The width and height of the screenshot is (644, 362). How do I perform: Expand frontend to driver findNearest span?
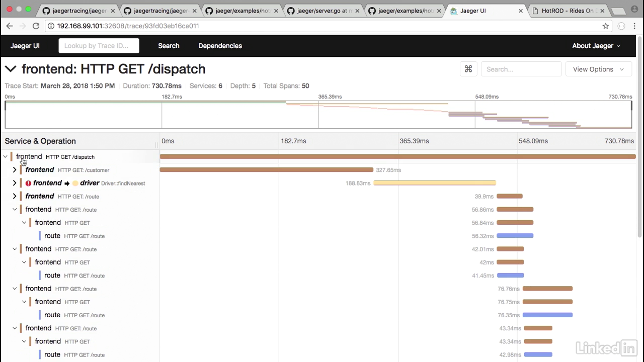(x=15, y=183)
